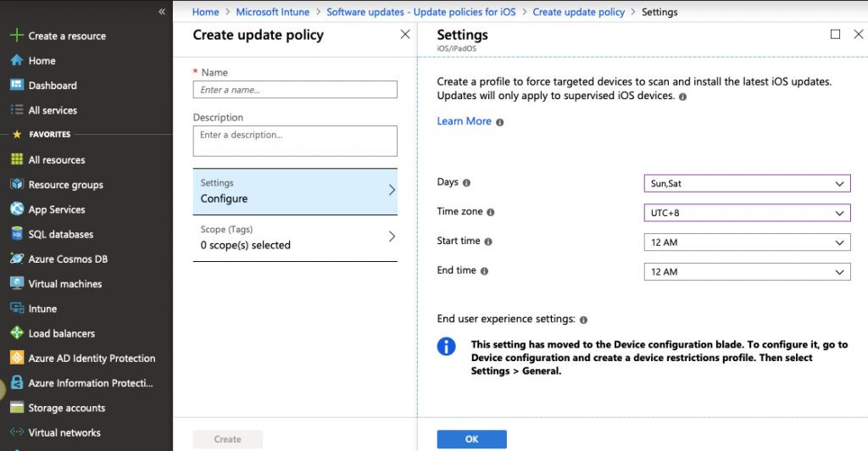
Task: Click the Azure AD Identity Protection icon
Action: coord(17,358)
